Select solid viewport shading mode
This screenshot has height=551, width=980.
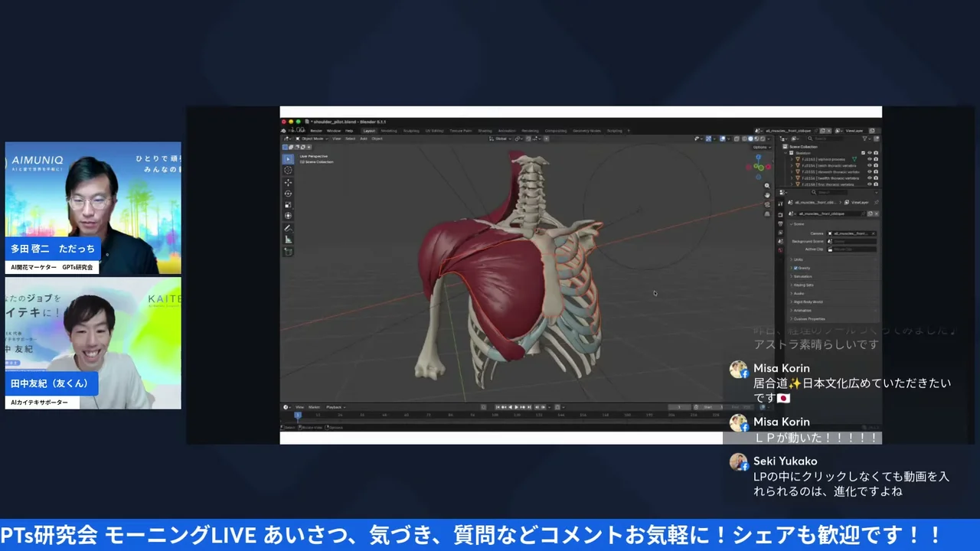click(x=750, y=139)
